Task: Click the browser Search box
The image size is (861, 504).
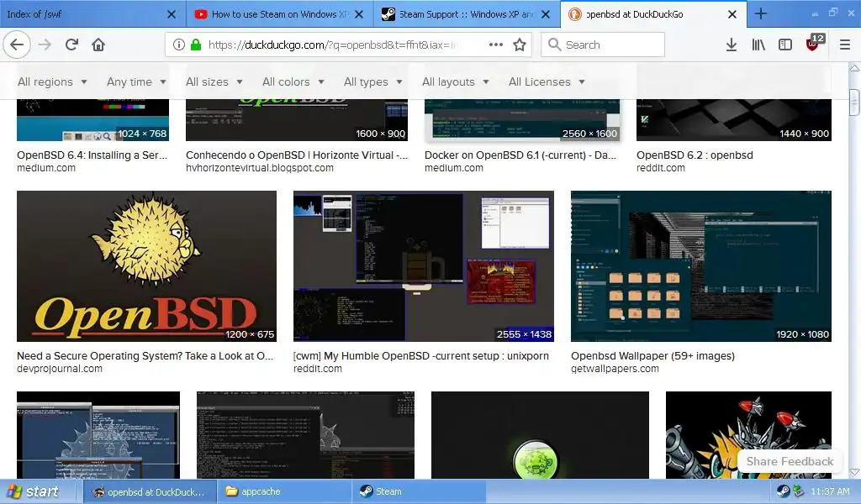Action: click(603, 45)
